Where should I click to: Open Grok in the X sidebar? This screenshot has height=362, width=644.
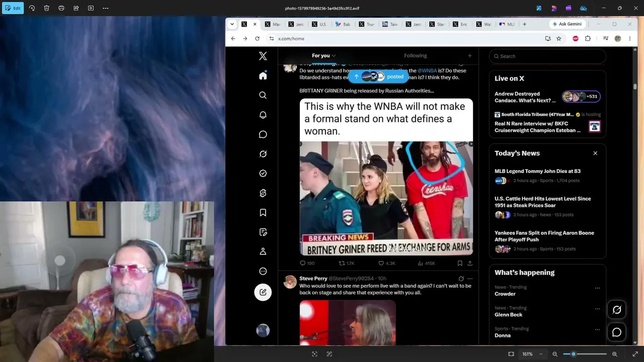[x=263, y=154]
